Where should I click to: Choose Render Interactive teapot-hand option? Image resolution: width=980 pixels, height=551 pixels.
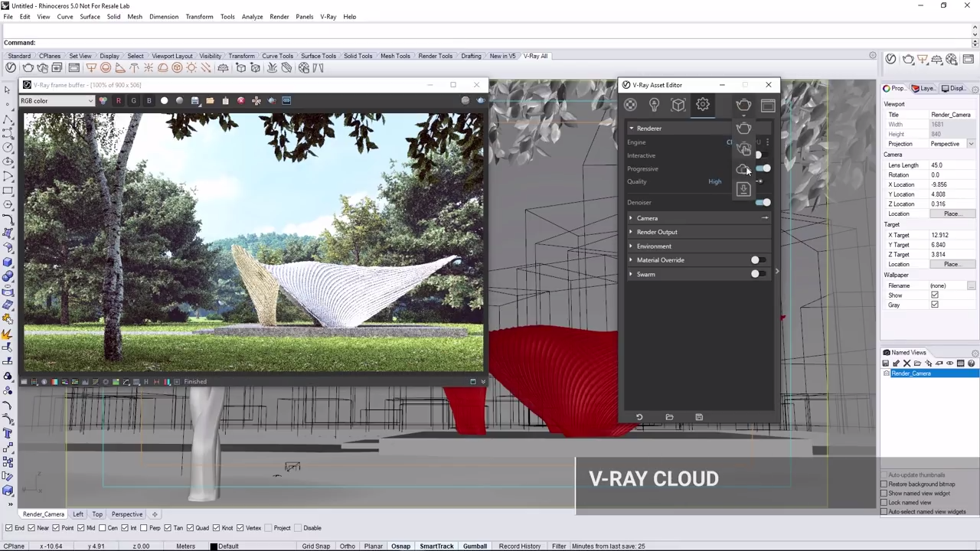[743, 148]
